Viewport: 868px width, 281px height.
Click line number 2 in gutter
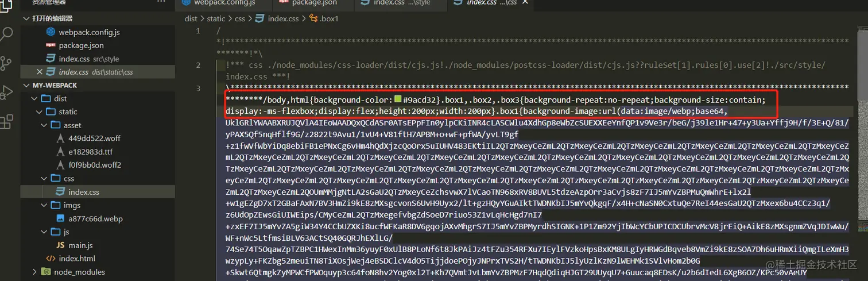(198, 66)
